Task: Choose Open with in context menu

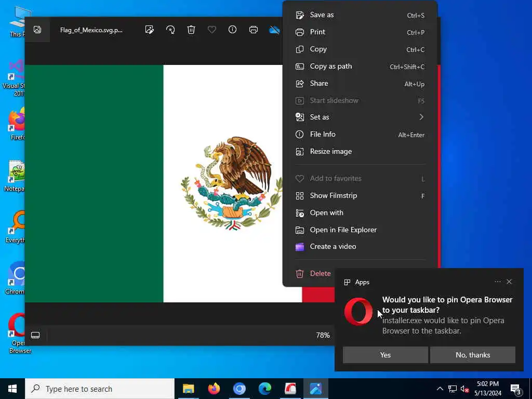Action: [x=360, y=212]
